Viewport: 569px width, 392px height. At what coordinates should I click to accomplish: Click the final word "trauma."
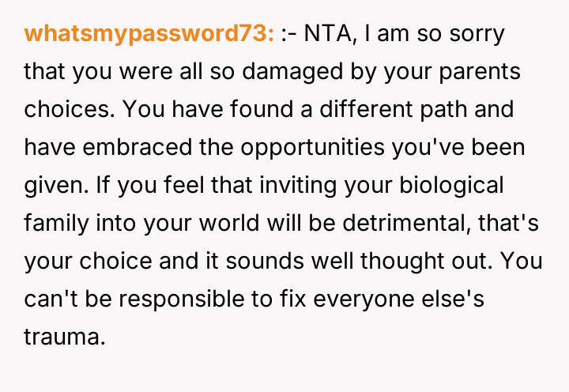click(x=65, y=332)
